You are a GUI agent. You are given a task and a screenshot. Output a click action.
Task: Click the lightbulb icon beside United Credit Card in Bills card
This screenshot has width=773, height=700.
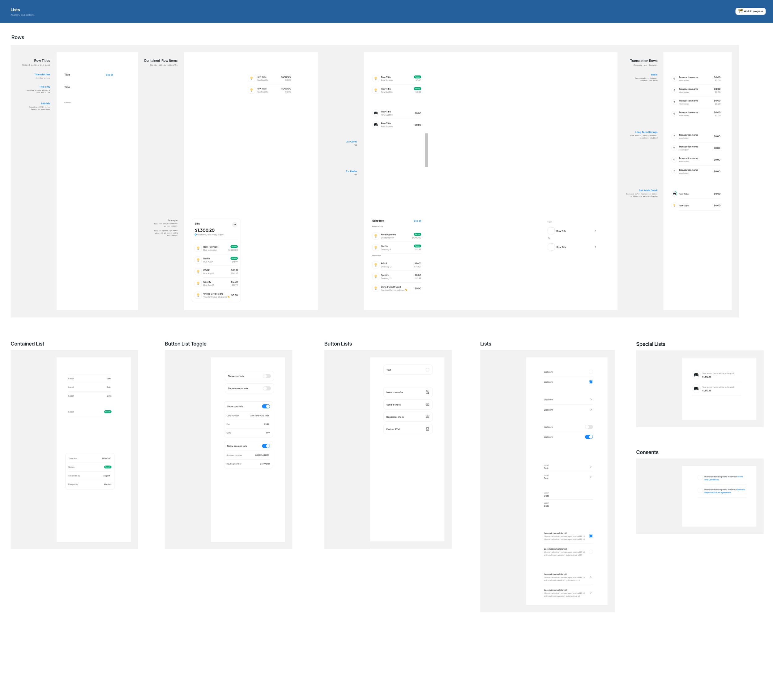[198, 295]
